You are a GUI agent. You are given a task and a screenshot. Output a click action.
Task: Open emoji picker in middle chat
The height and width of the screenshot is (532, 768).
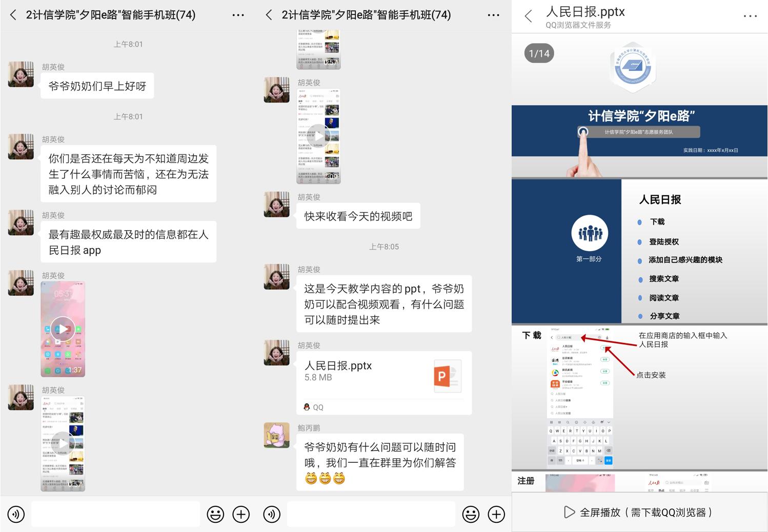[471, 514]
